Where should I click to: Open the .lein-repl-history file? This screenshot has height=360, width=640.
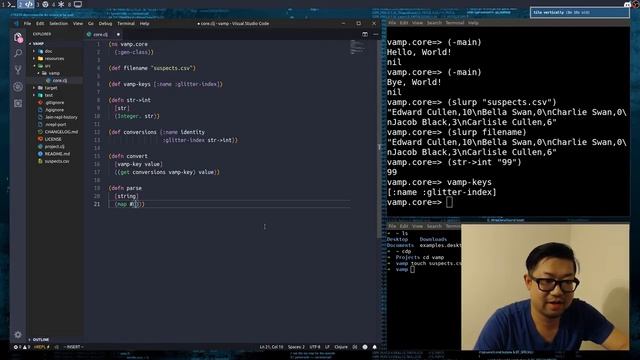(x=61, y=117)
